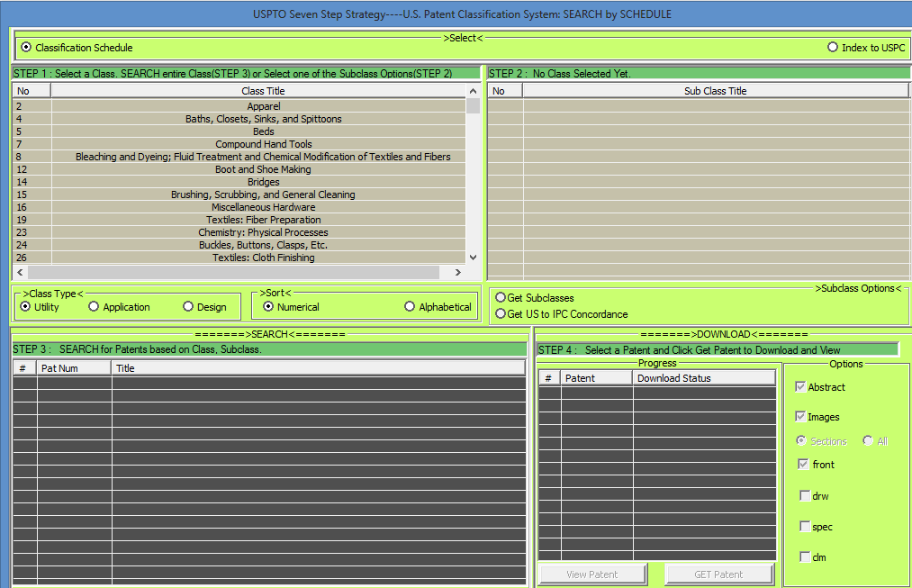The width and height of the screenshot is (912, 588).
Task: Toggle the front section checkbox
Action: tap(803, 464)
